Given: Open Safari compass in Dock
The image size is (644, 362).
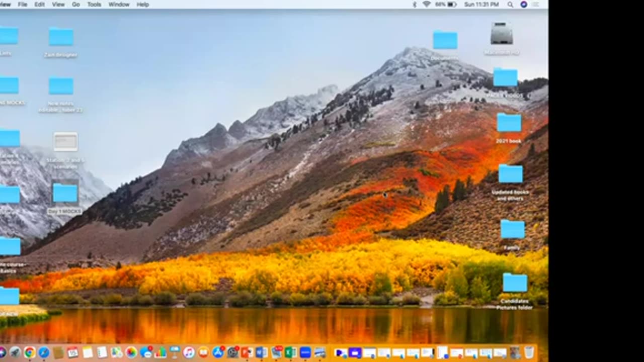Looking at the screenshot, I should 44,352.
